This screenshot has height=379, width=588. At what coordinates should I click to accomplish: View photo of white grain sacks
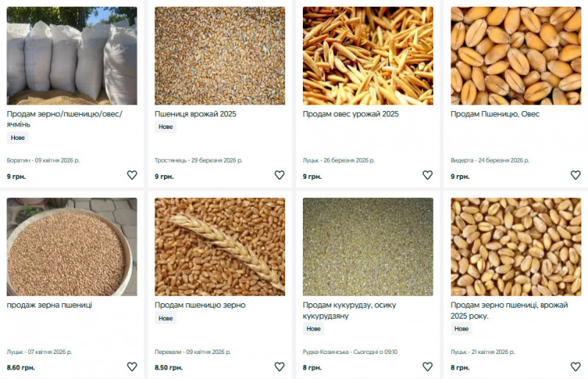coord(72,56)
